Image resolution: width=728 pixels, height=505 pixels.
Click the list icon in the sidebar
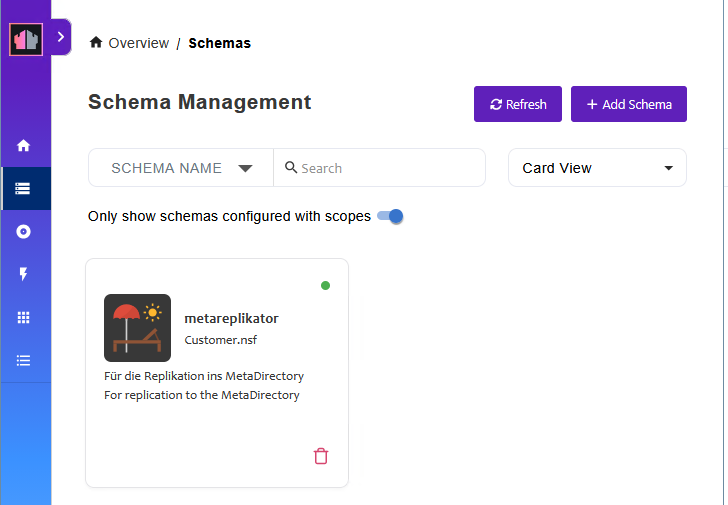24,360
